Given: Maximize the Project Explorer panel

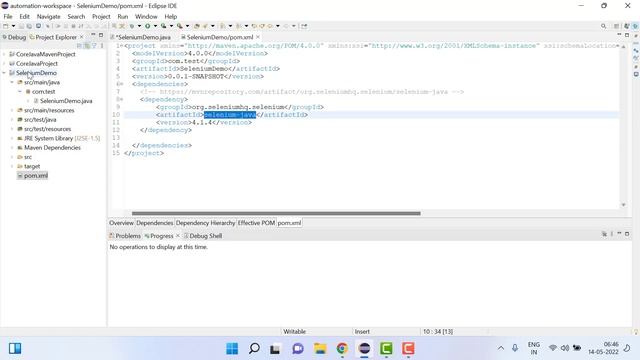Looking at the screenshot, I should coord(101,35).
